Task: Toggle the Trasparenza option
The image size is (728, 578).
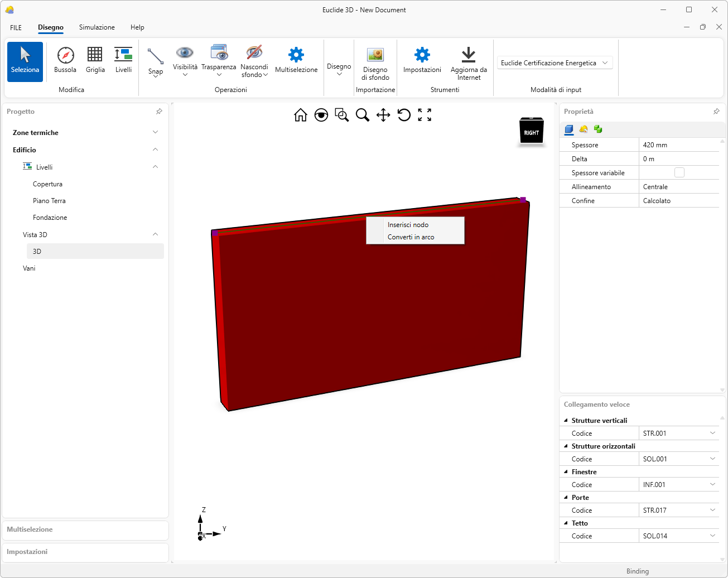Action: click(219, 53)
